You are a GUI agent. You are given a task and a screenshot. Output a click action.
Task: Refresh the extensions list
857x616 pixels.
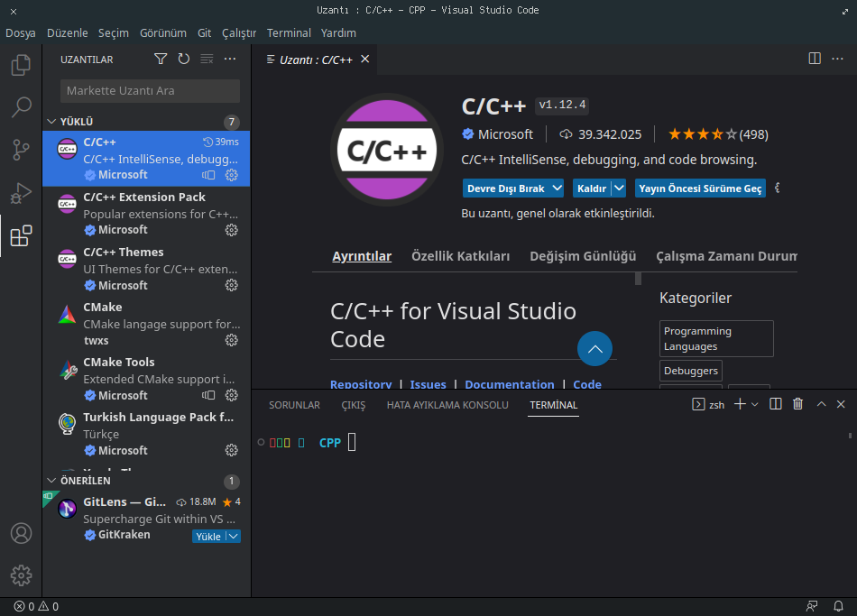pyautogui.click(x=184, y=59)
